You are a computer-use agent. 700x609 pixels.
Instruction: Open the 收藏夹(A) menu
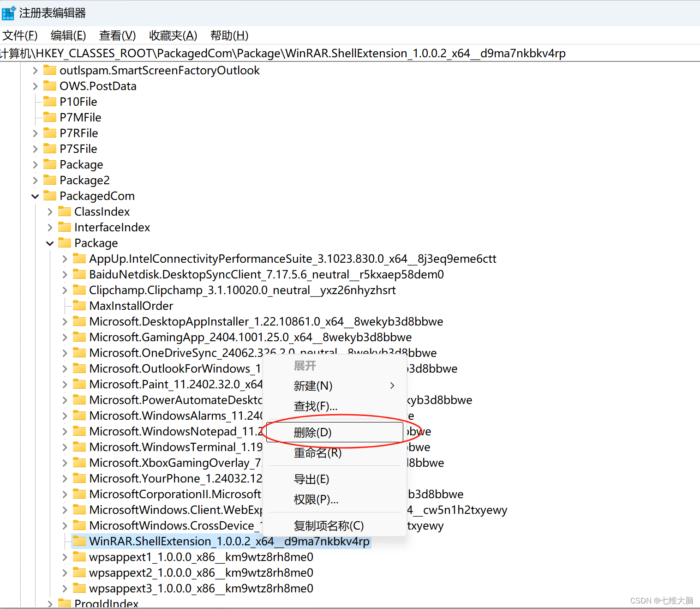[173, 36]
